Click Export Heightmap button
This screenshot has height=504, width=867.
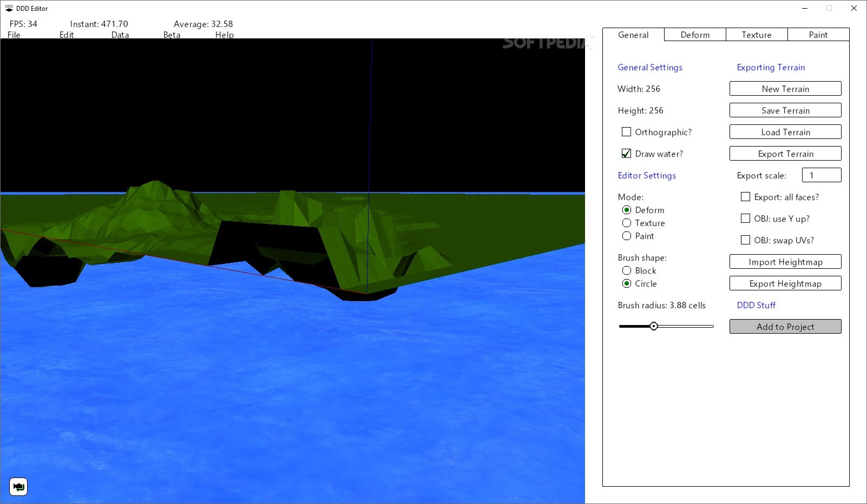point(785,283)
